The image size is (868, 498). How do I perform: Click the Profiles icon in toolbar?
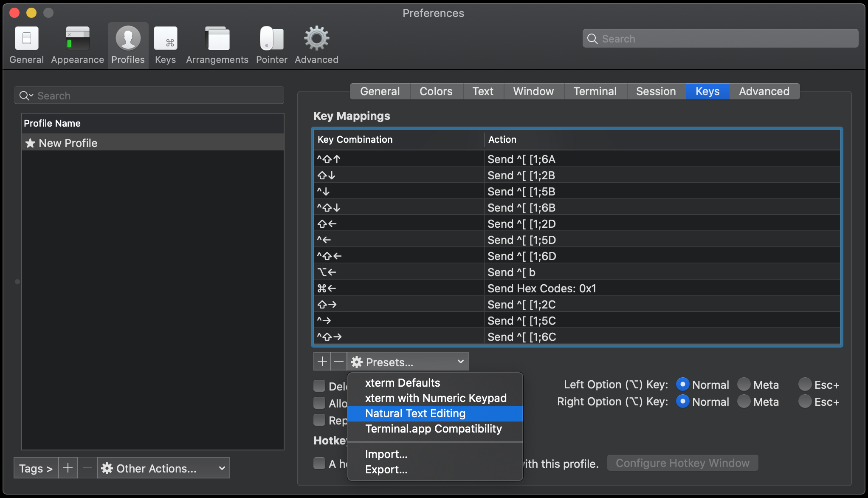[x=127, y=38]
